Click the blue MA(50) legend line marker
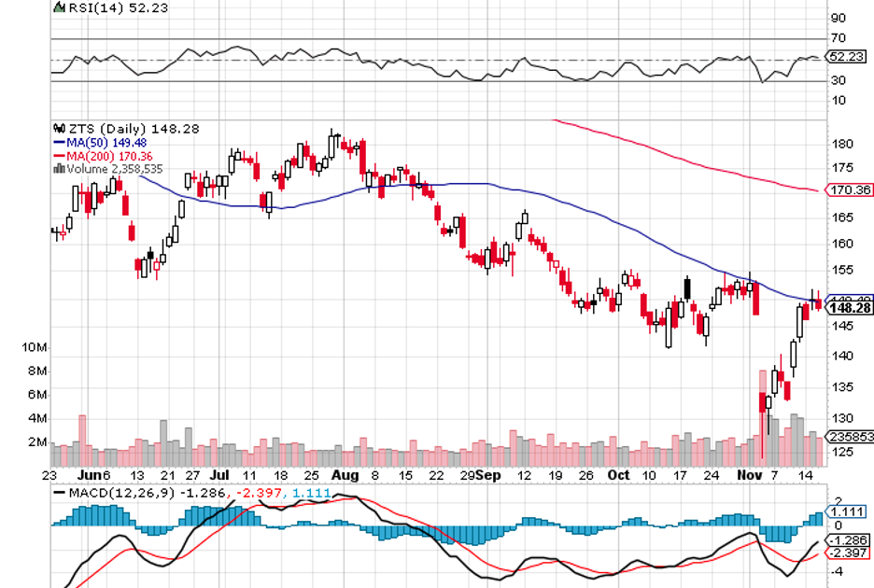874x588 pixels. click(x=59, y=142)
